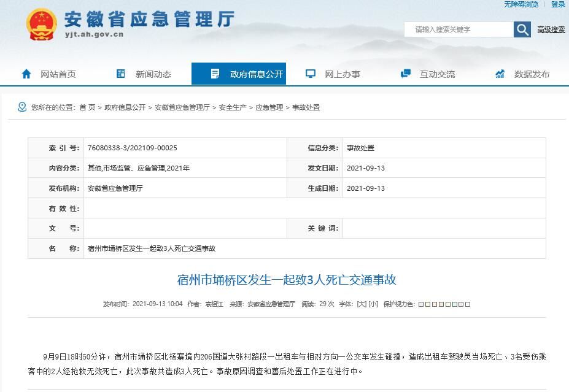Open 无障碍浏览 accessibility browsing link
569x392 pixels.
pyautogui.click(x=521, y=4)
